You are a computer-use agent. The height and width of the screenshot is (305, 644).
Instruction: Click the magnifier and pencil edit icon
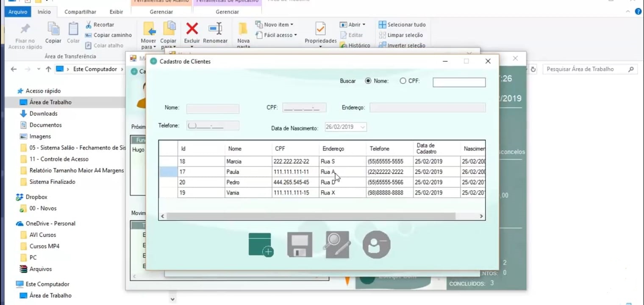tap(338, 244)
